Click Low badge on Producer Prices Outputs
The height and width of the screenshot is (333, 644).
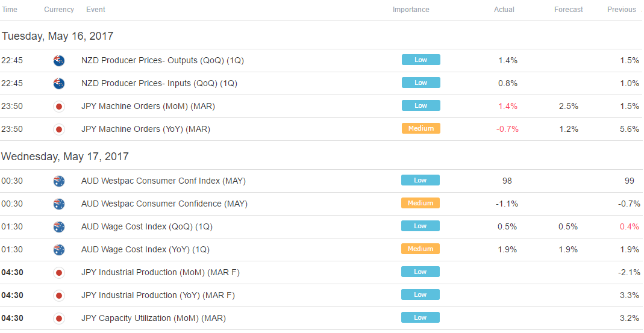(x=421, y=60)
